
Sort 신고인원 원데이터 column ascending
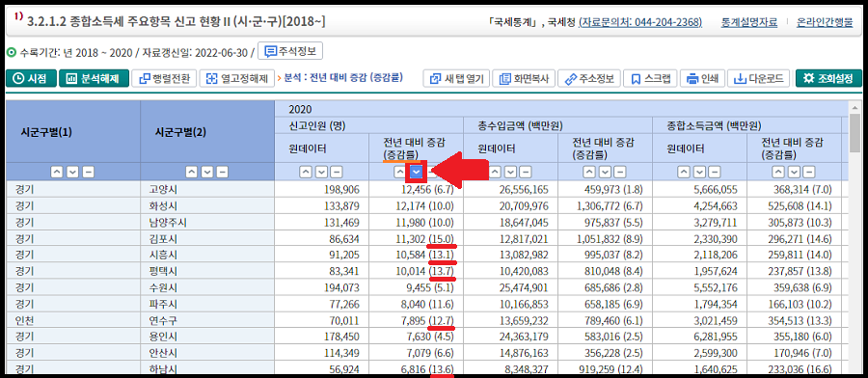(306, 172)
